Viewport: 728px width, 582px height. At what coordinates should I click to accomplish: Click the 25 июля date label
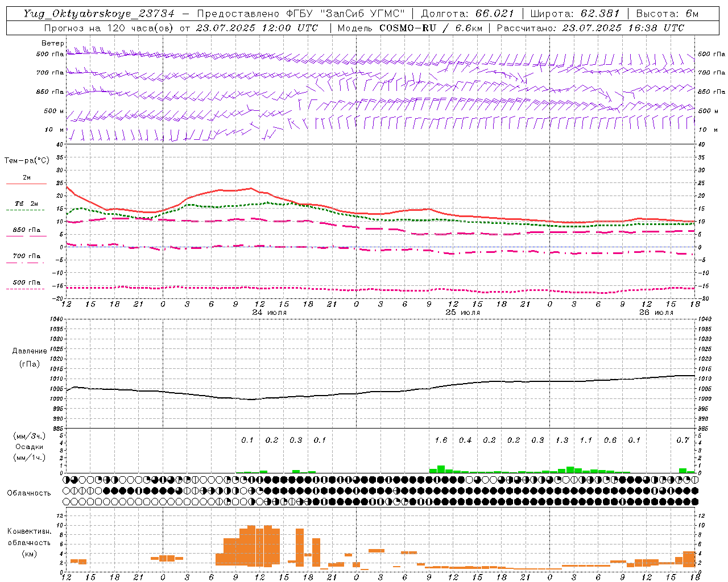(x=463, y=313)
